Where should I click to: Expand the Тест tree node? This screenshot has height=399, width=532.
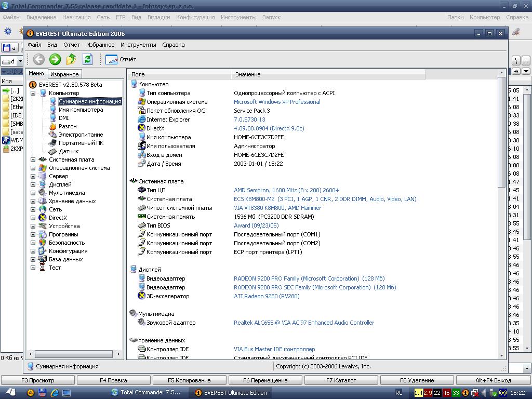click(x=33, y=268)
